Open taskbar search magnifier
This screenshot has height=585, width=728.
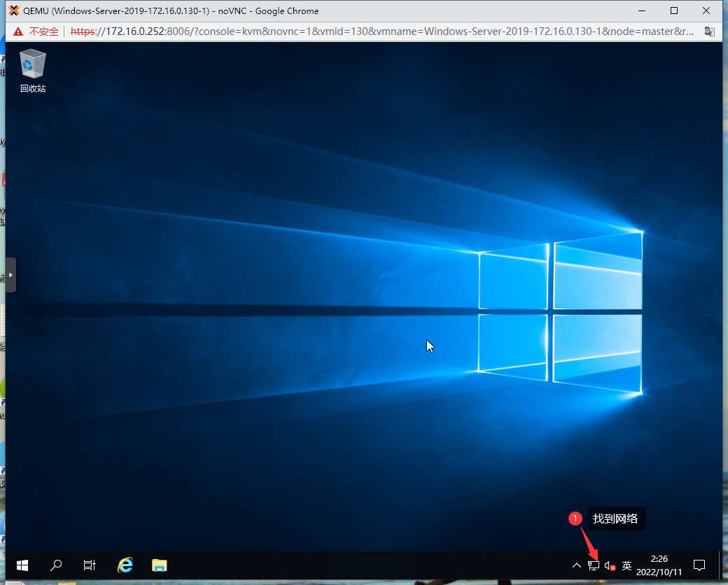pos(56,565)
